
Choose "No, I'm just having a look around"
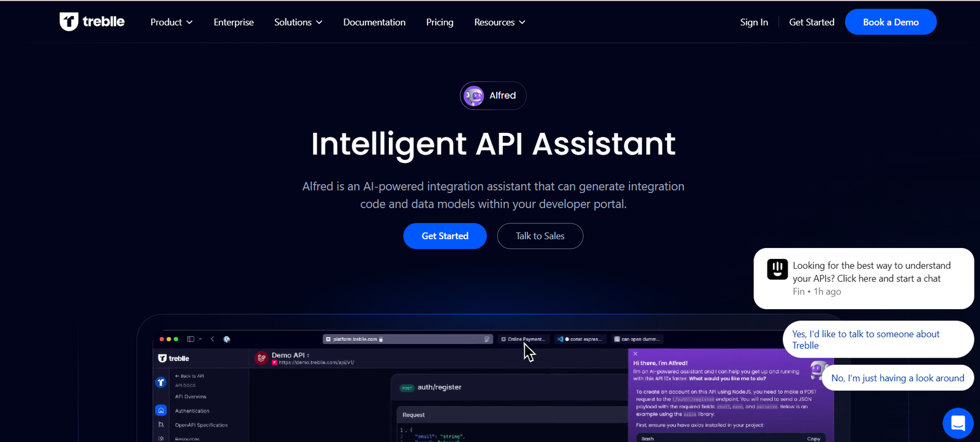(x=897, y=378)
